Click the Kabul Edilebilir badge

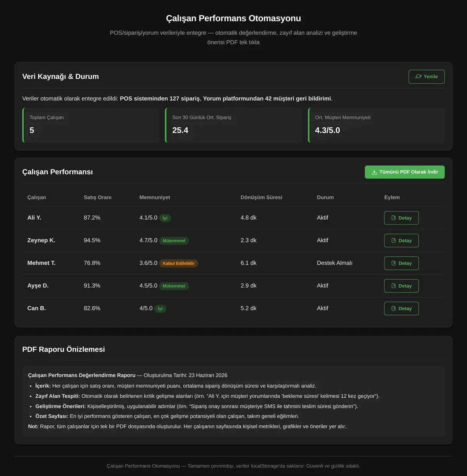179,263
